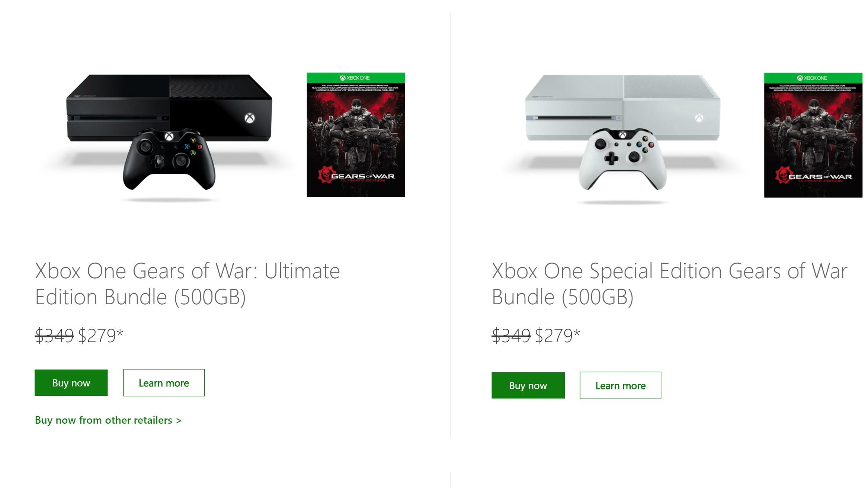Click the red skull gear emblem on the right cover
This screenshot has height=488, width=868.
point(782,174)
